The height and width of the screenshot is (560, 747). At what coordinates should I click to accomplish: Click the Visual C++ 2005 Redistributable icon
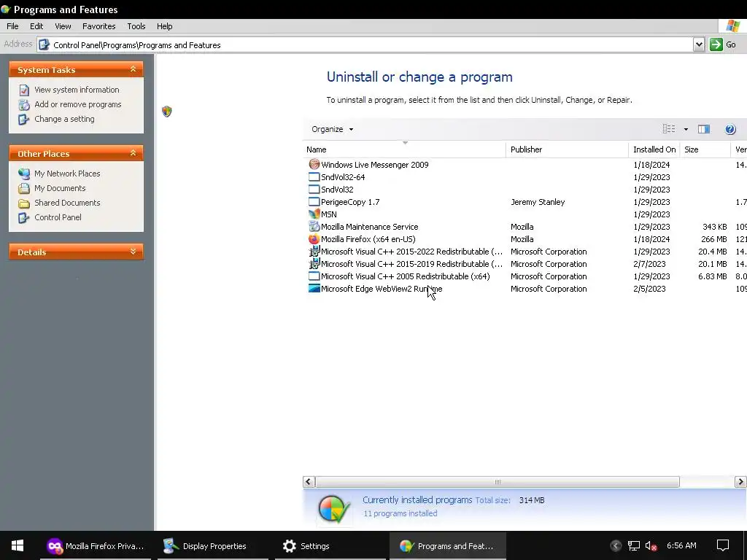pyautogui.click(x=314, y=276)
